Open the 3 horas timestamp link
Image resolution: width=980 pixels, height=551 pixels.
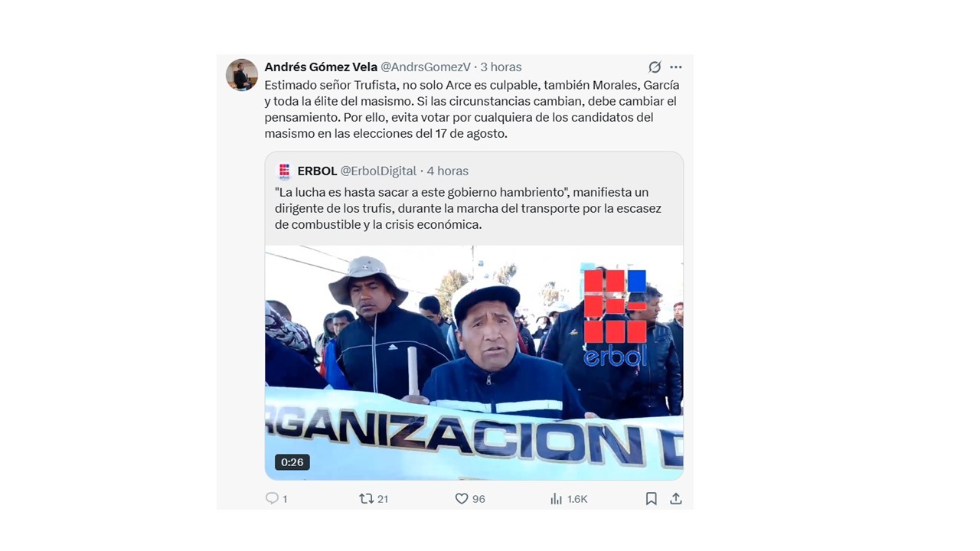tap(501, 67)
